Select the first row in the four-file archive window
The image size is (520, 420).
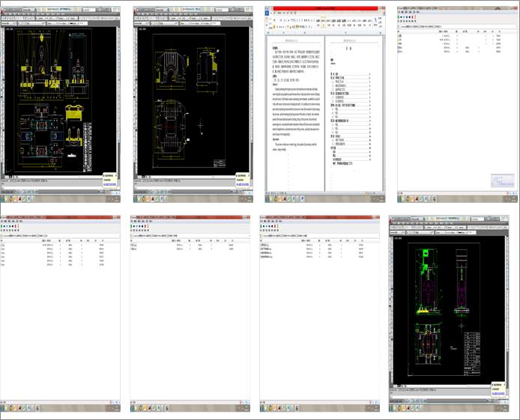312,245
